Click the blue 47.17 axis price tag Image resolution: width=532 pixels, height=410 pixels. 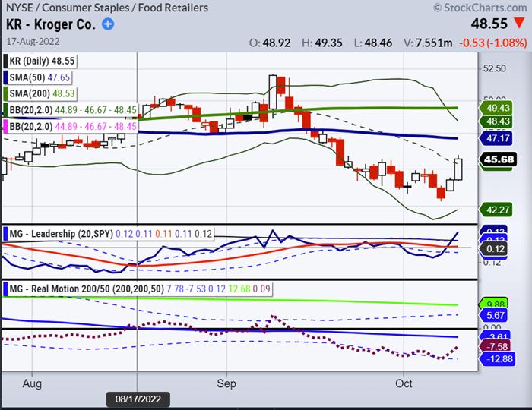click(498, 139)
